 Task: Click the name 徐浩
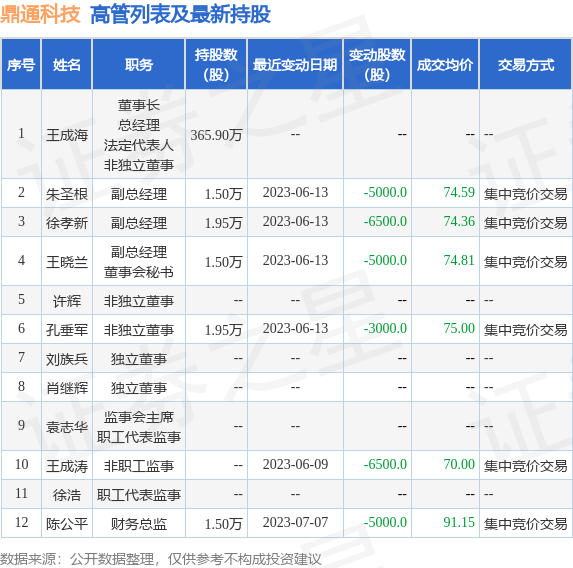click(x=67, y=495)
